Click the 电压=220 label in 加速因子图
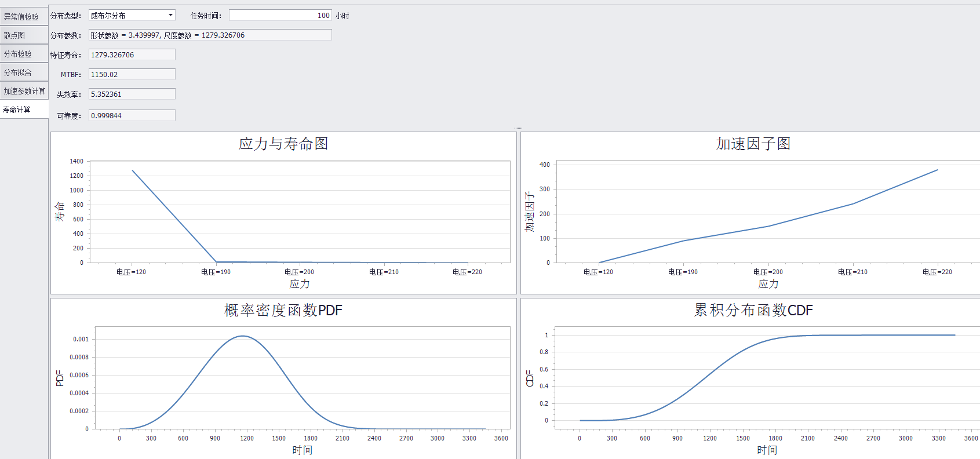Image resolution: width=980 pixels, height=459 pixels. pos(937,272)
